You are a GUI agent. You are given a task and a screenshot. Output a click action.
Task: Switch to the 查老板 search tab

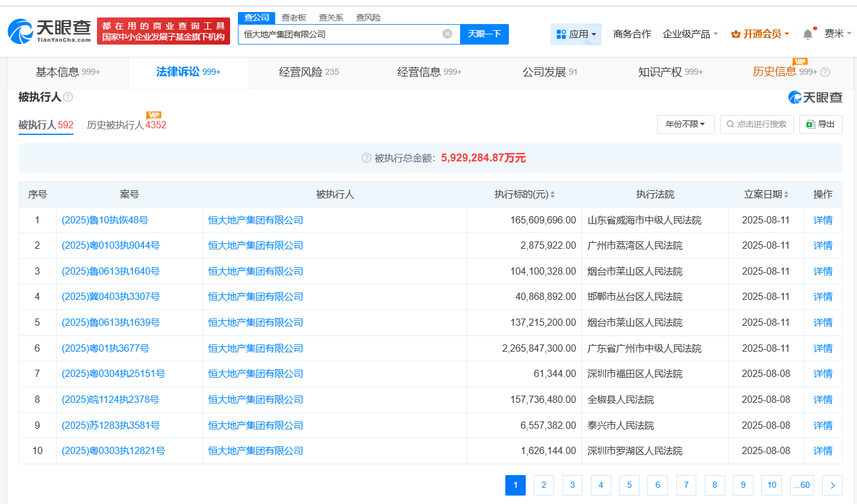(x=294, y=17)
